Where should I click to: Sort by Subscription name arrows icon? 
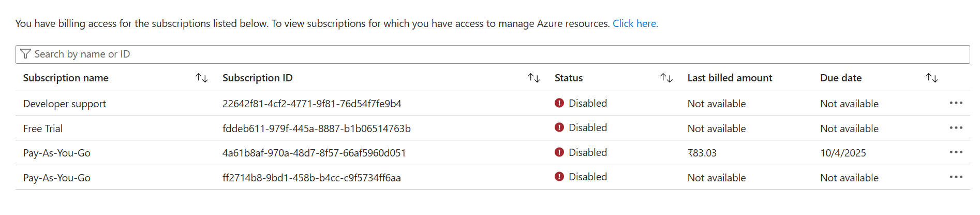click(202, 78)
